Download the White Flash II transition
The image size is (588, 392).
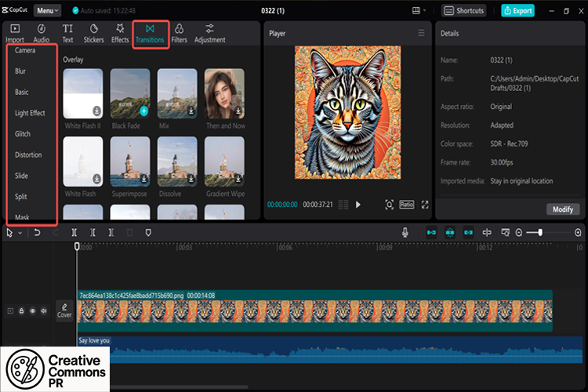(x=96, y=111)
